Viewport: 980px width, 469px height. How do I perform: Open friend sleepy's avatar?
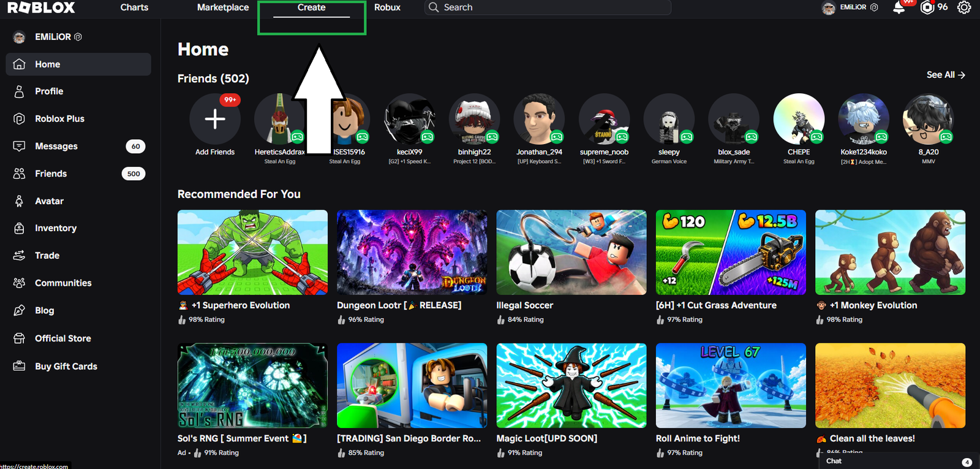coord(669,119)
